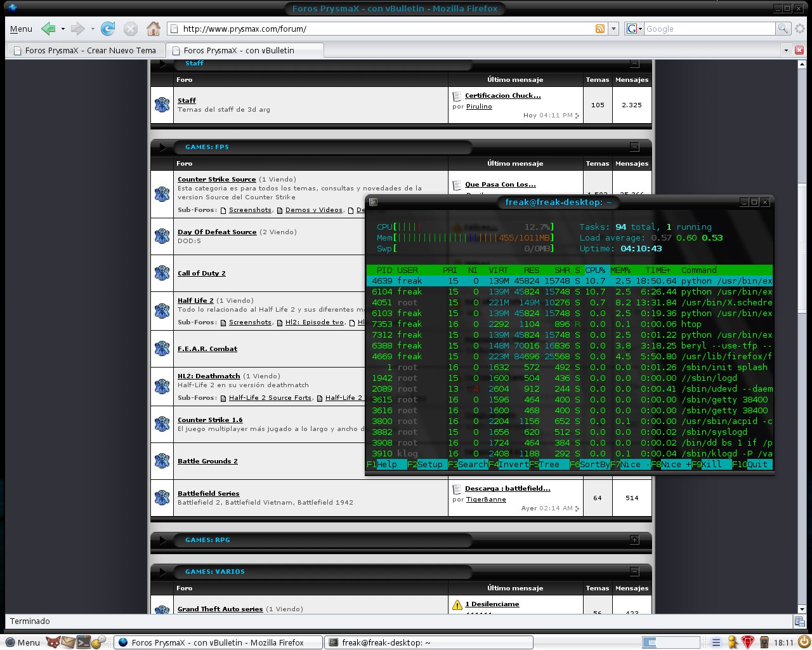812x650 pixels.
Task: Click the forward navigation arrow in Firefox
Action: click(77, 29)
